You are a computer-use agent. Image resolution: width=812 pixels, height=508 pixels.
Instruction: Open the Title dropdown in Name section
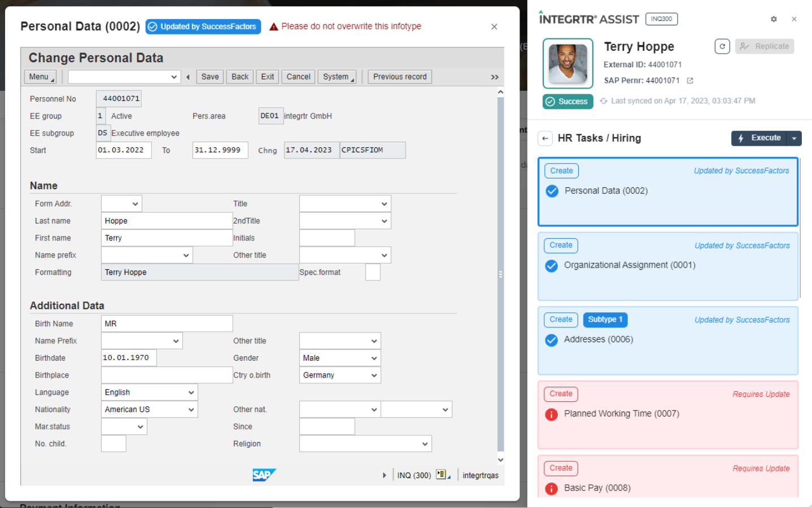[x=384, y=204]
